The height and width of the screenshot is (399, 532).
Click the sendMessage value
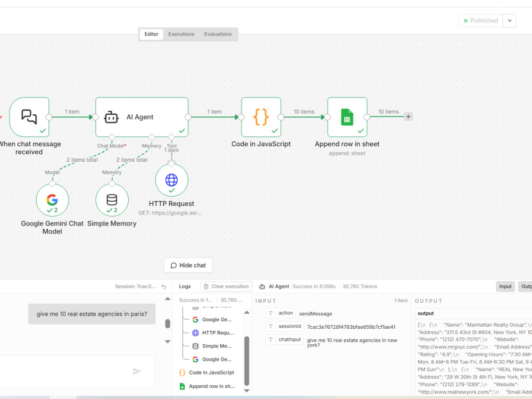pyautogui.click(x=315, y=314)
